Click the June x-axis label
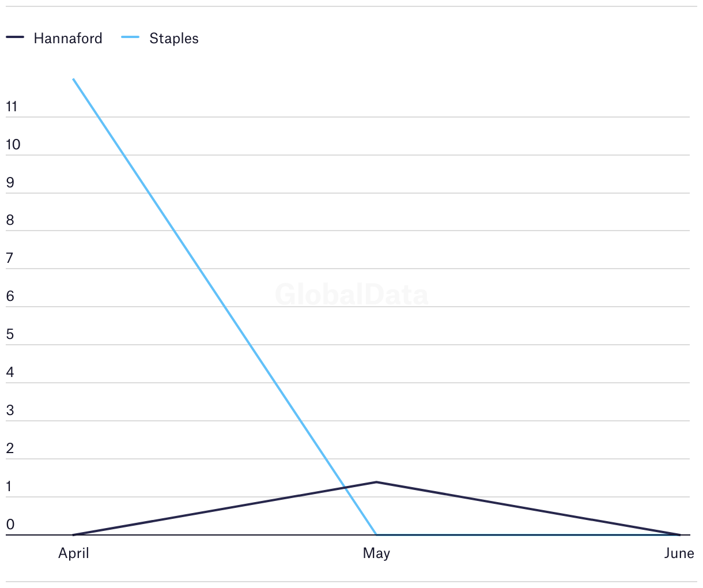The image size is (703, 588). (x=679, y=553)
